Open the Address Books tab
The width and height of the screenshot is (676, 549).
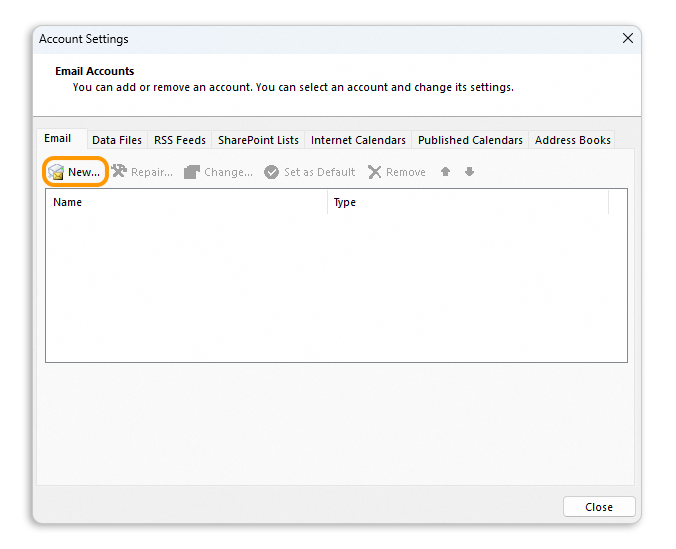point(573,140)
